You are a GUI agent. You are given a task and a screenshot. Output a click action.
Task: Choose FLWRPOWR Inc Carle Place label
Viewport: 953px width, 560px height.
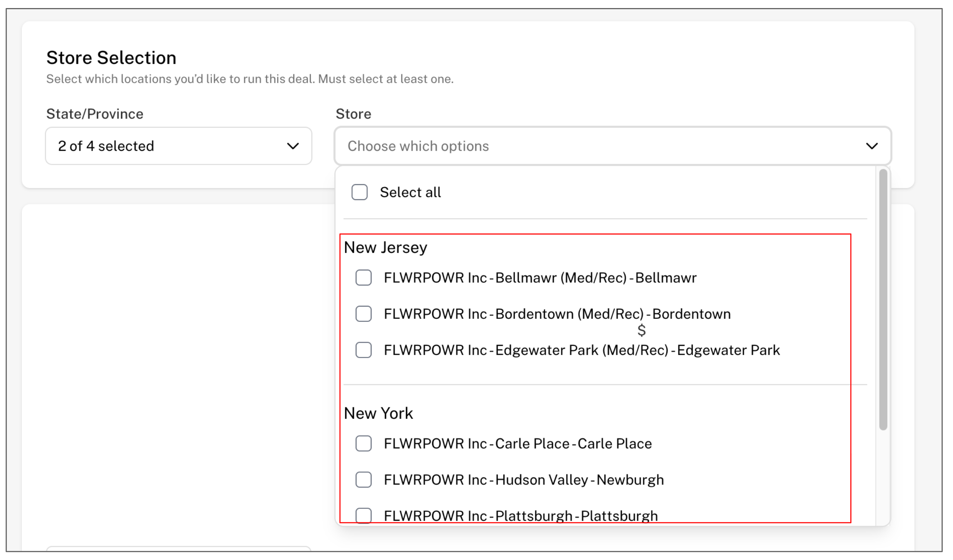tap(517, 443)
